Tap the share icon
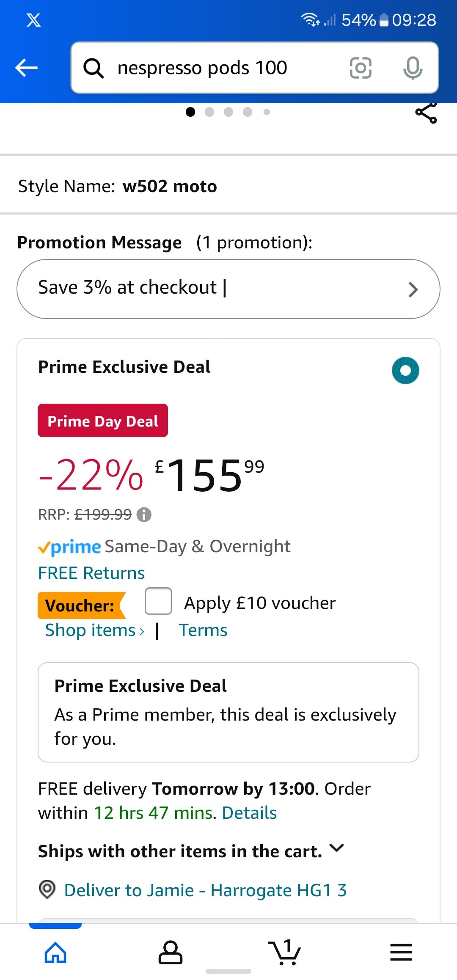The height and width of the screenshot is (980, 457). pos(426,113)
